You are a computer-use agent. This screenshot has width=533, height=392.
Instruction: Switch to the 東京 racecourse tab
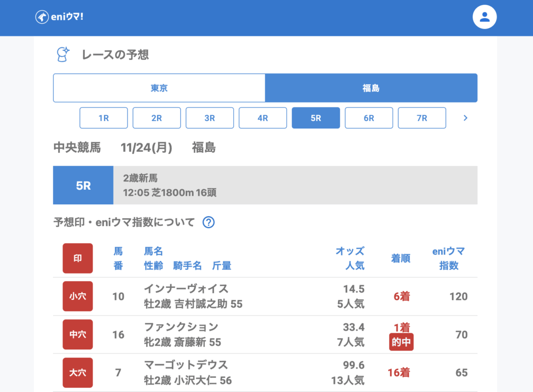pos(159,88)
